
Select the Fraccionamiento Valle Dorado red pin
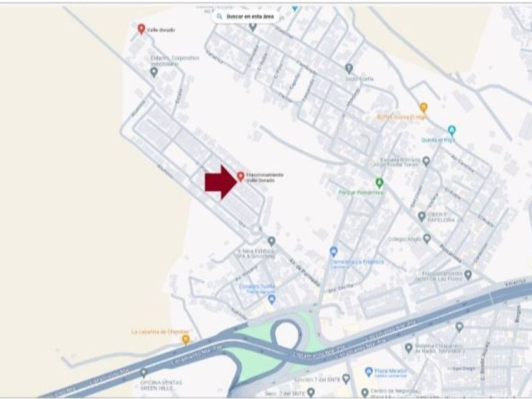click(x=241, y=177)
